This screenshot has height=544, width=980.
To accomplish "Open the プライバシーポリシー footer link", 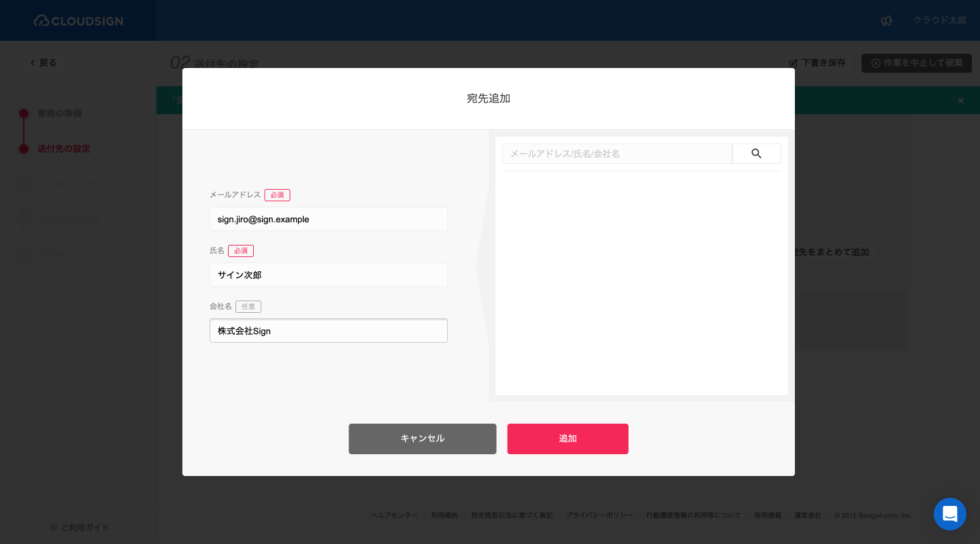I will tap(599, 515).
